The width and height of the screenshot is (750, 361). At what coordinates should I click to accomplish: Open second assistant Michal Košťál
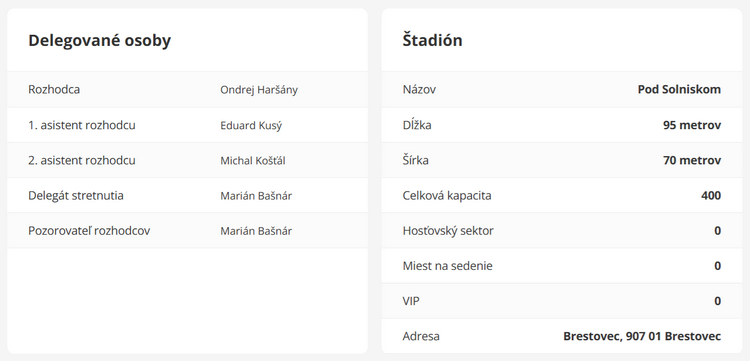point(253,161)
